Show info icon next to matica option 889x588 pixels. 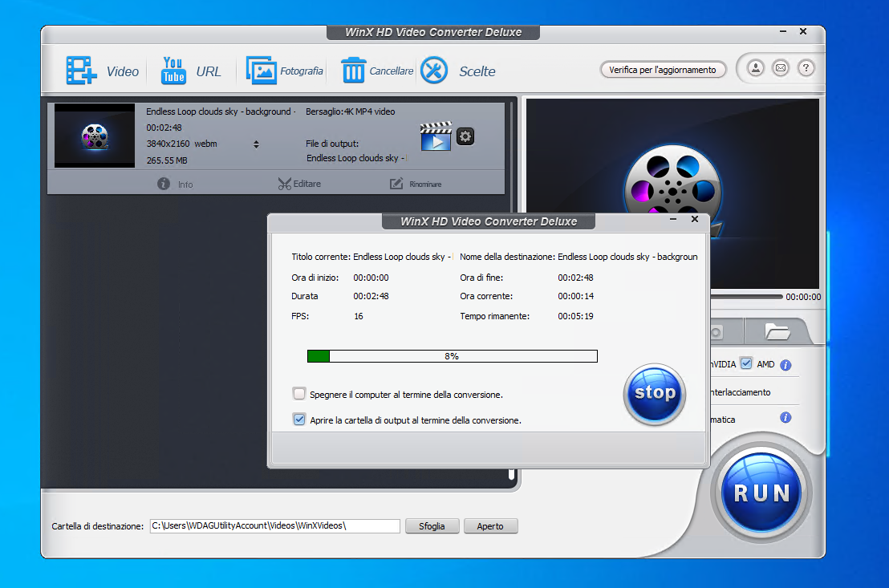click(x=785, y=418)
